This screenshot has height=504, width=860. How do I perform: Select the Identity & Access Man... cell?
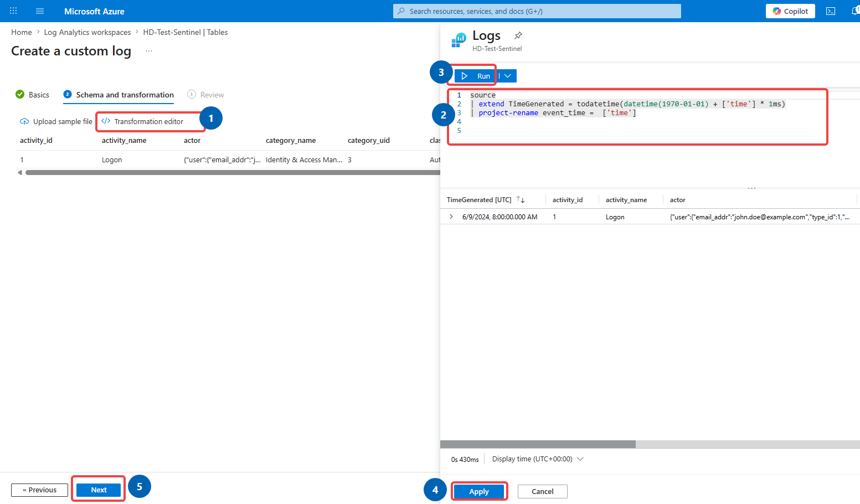[x=304, y=160]
